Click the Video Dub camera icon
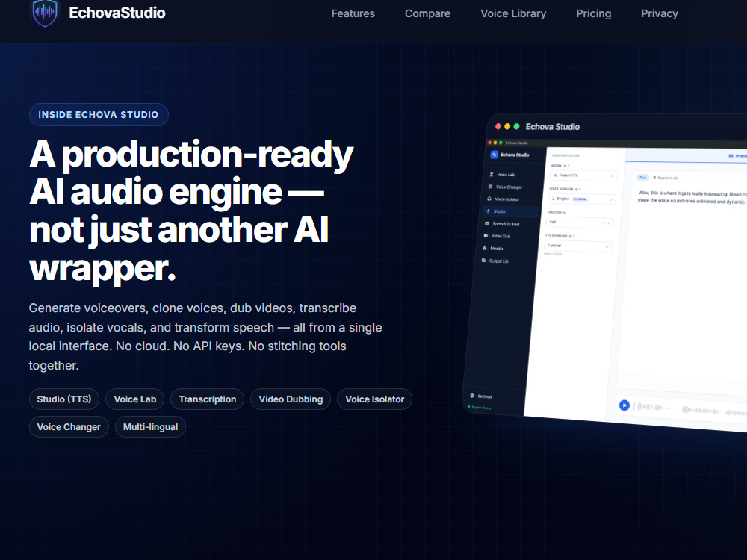Image resolution: width=747 pixels, height=560 pixels. click(x=486, y=236)
